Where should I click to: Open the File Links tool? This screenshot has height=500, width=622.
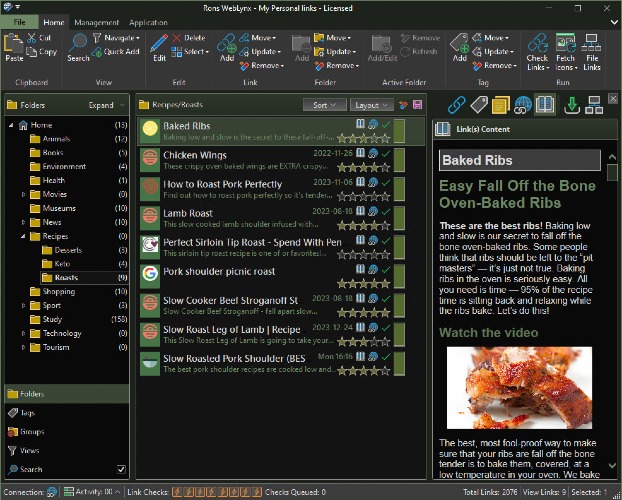coord(591,52)
